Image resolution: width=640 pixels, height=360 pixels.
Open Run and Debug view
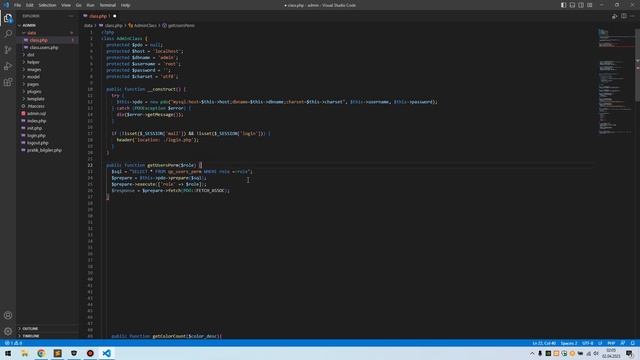(x=8, y=66)
